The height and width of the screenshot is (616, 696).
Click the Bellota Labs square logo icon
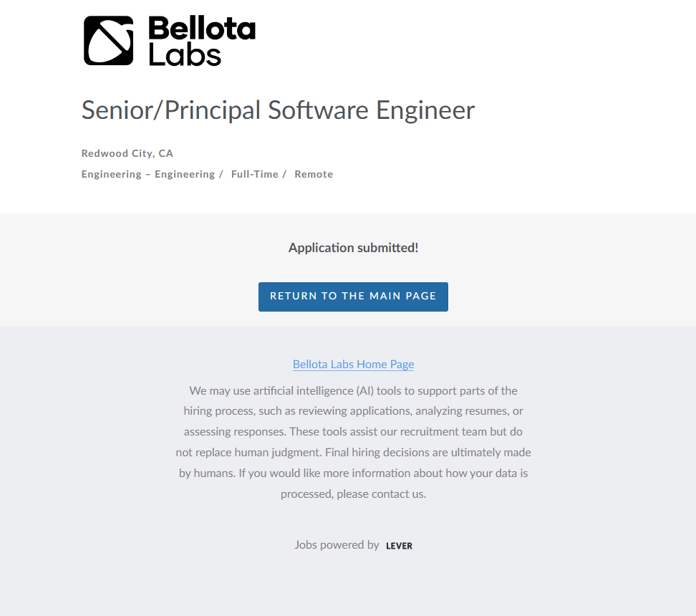pos(108,41)
